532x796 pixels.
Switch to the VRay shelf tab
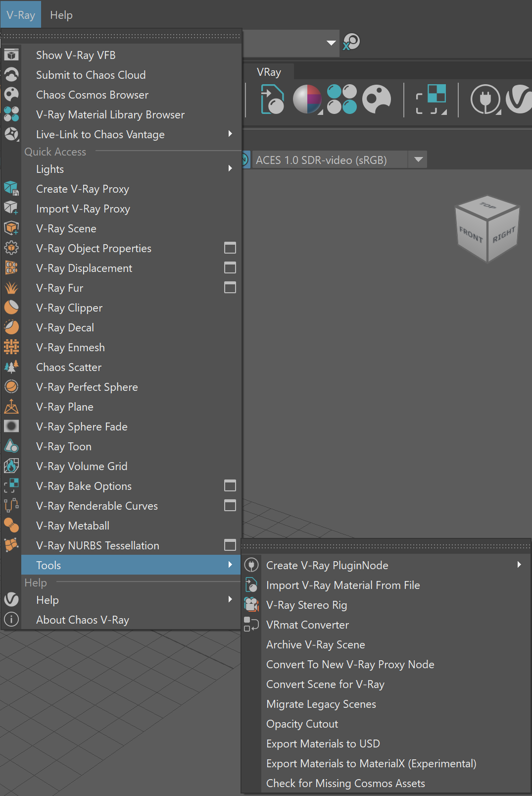click(x=269, y=72)
